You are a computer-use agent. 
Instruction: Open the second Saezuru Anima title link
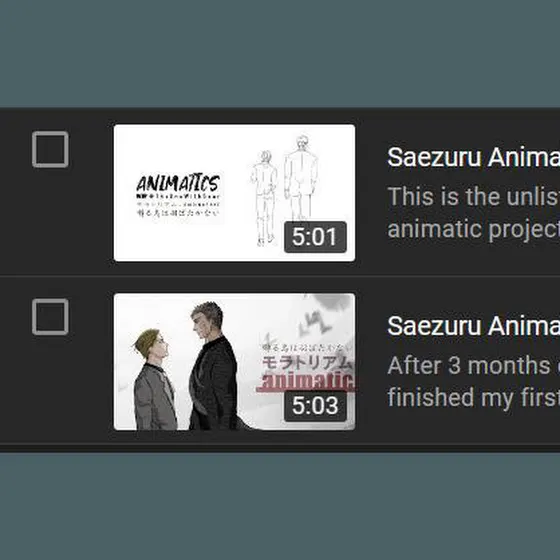pyautogui.click(x=474, y=326)
